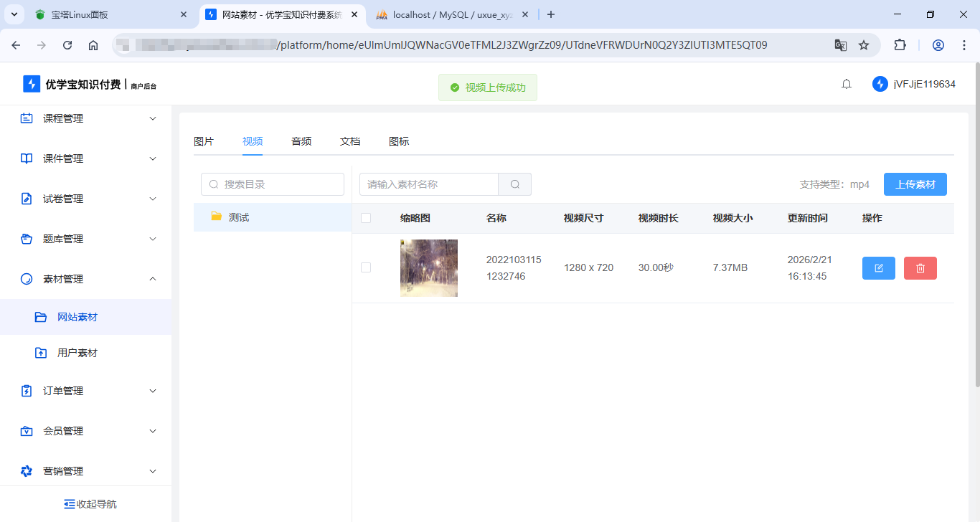Viewport: 980px width, 522px height.
Task: Click 收起导航 to collapse the sidebar
Action: (90, 503)
